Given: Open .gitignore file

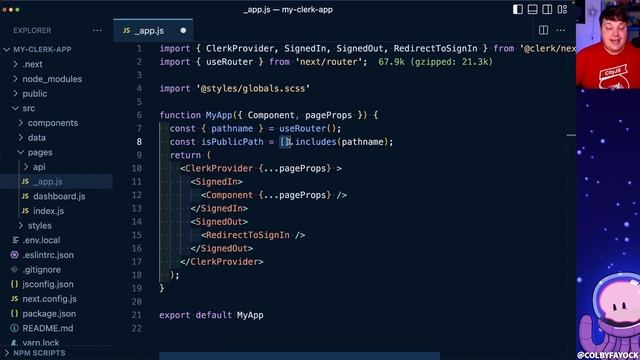Looking at the screenshot, I should click(42, 270).
